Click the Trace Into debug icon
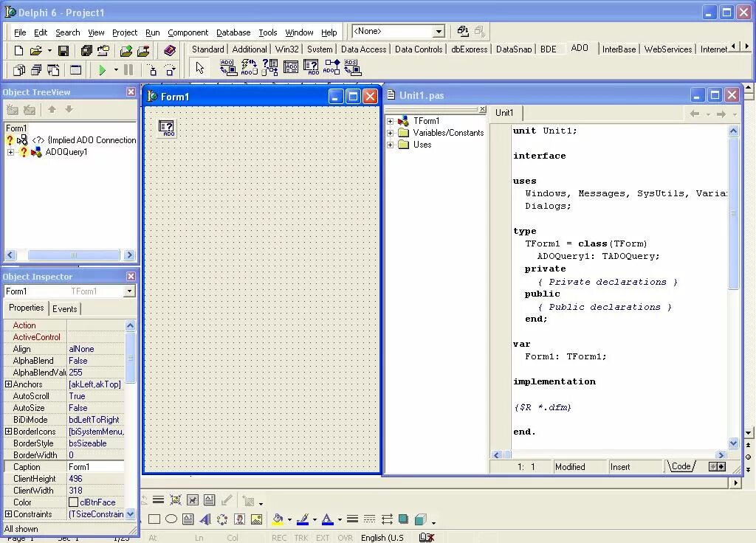The image size is (756, 543). click(x=153, y=70)
